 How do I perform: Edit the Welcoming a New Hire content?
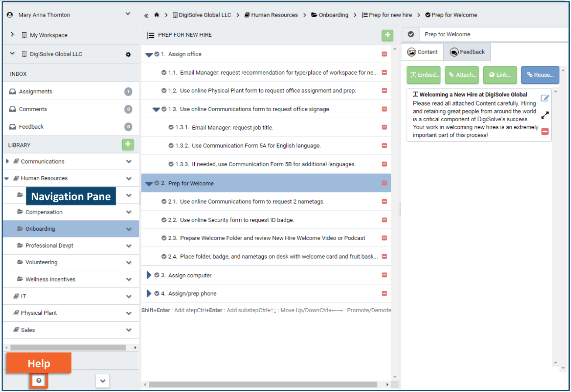545,98
